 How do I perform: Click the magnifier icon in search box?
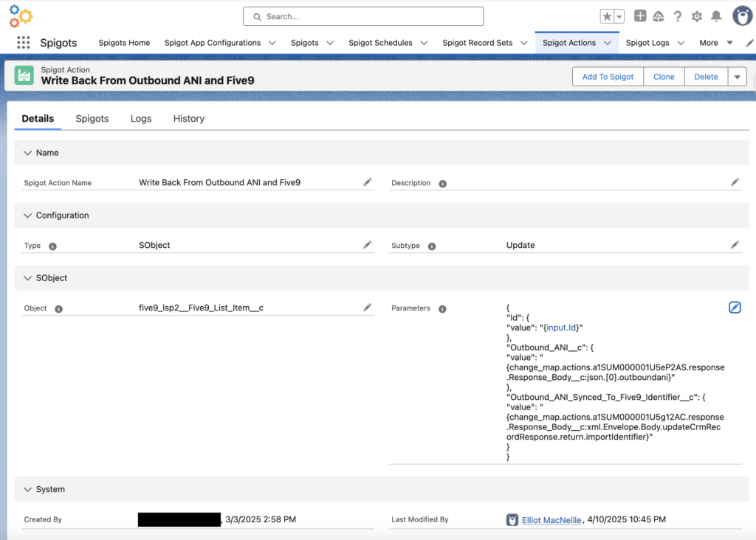pos(258,17)
